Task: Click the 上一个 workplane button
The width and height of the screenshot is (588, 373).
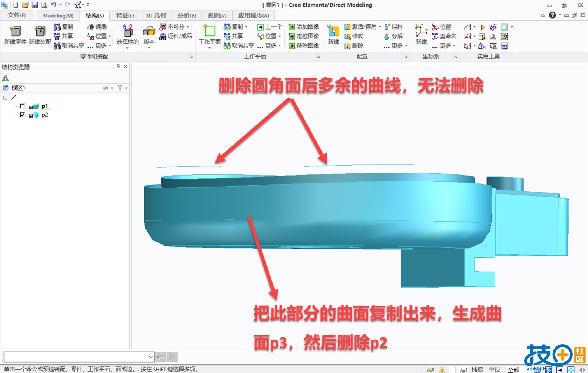Action: [x=269, y=27]
